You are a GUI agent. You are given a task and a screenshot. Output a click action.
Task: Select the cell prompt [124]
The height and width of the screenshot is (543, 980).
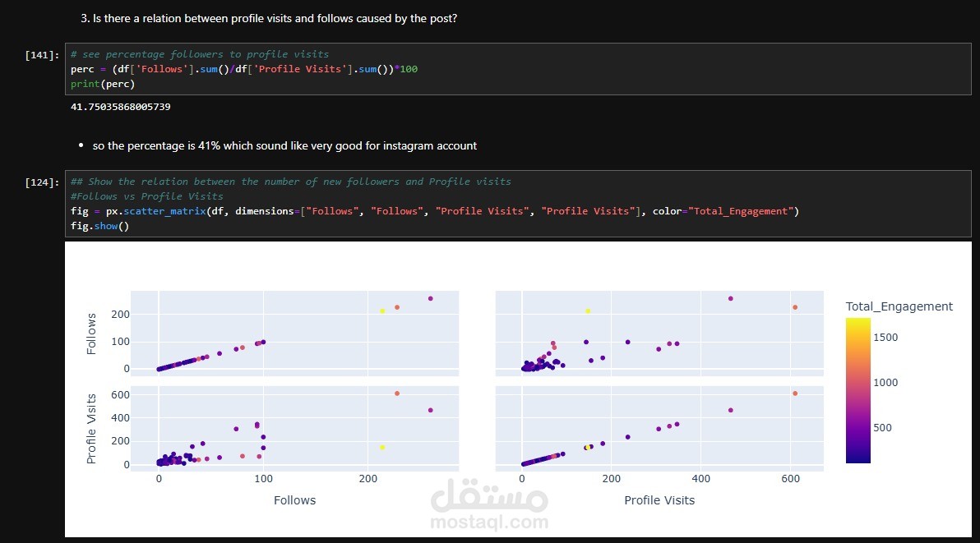[x=43, y=182]
